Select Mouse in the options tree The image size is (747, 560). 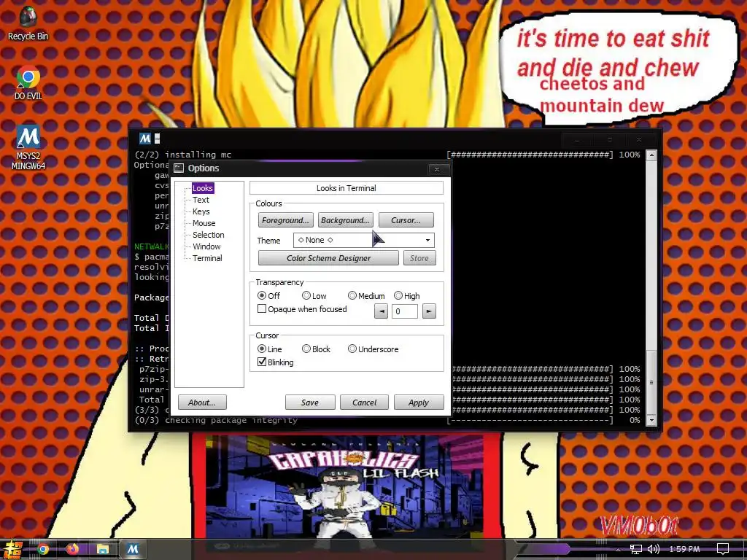coord(204,223)
